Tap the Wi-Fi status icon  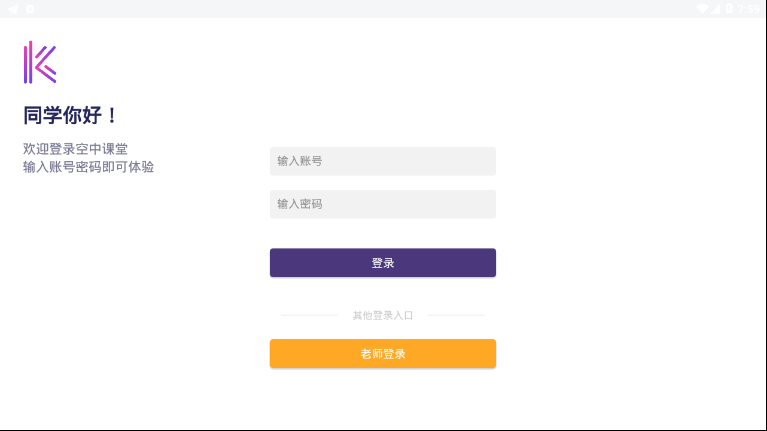coord(703,8)
